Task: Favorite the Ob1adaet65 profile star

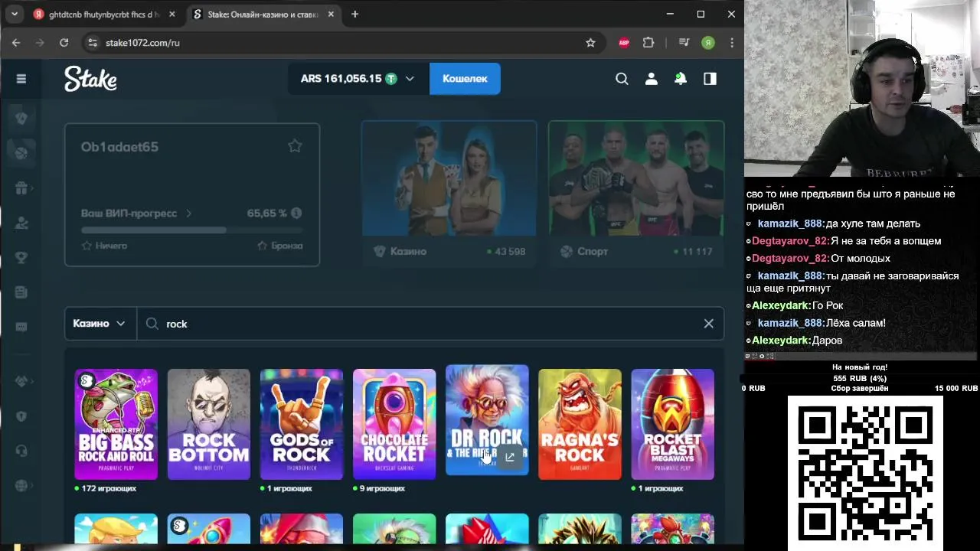Action: coord(295,146)
